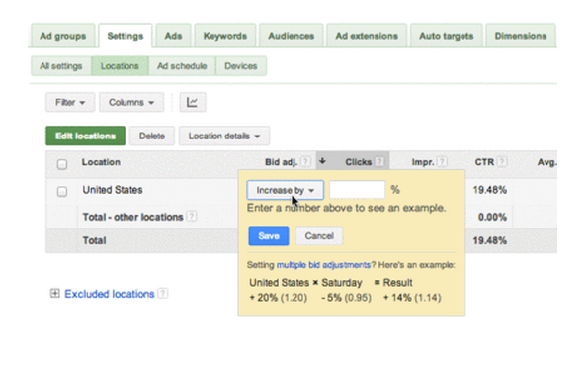Click help icon beside Excluded locations
This screenshot has height=365, width=588.
coord(163,293)
